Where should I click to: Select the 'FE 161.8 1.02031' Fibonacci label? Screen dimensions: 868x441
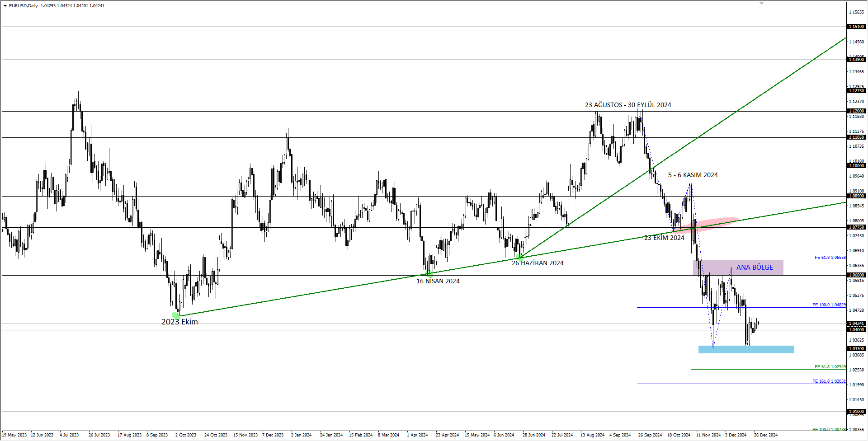click(x=829, y=381)
